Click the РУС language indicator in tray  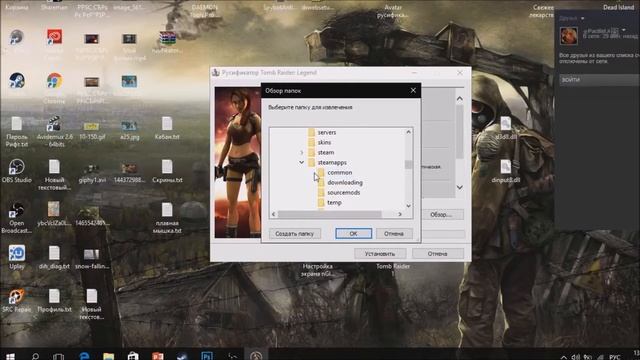615,357
